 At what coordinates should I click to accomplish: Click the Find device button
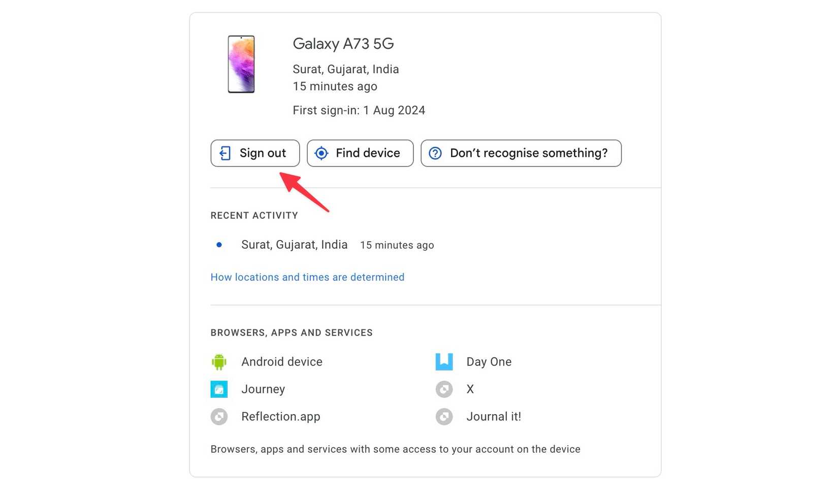pos(360,153)
